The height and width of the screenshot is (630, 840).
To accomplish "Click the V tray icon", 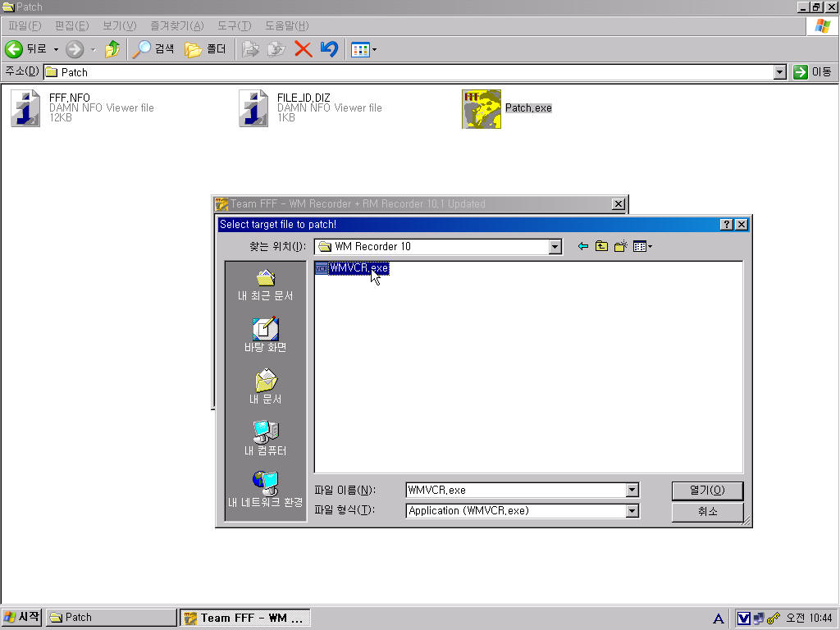I will point(743,619).
